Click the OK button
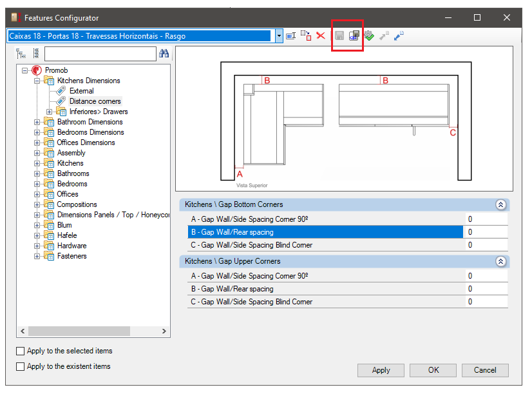Viewport: 532px width, 394px height. [433, 370]
